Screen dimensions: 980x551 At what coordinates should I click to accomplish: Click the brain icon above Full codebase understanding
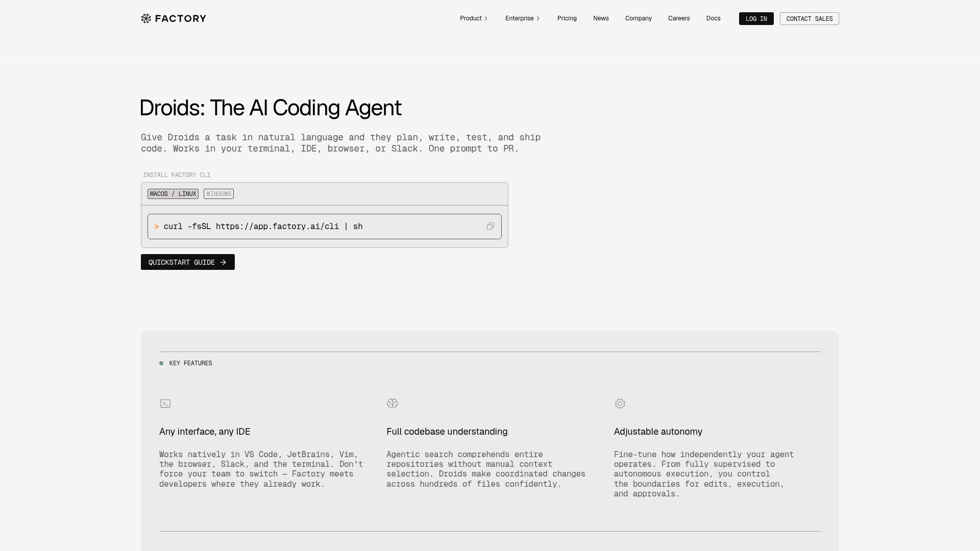pyautogui.click(x=393, y=404)
